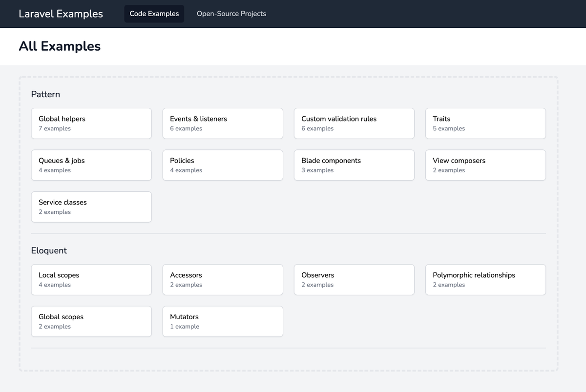
Task: Open the Events & listeners card
Action: click(223, 124)
